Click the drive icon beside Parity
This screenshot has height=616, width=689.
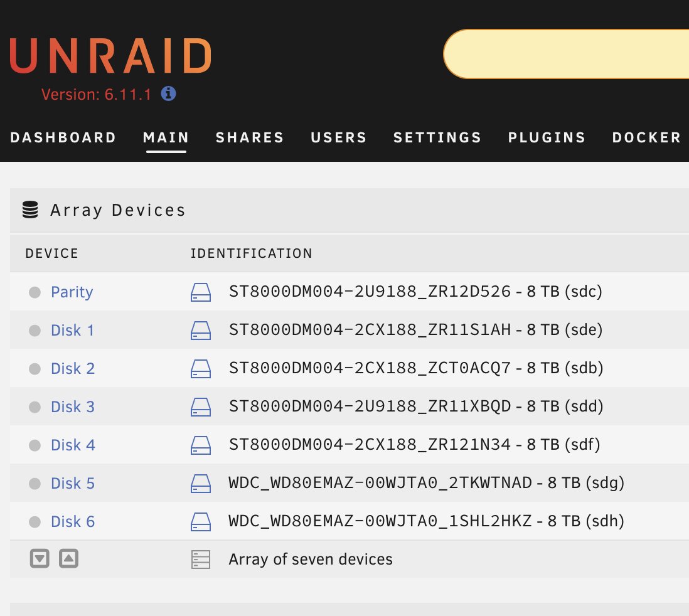[x=201, y=292]
